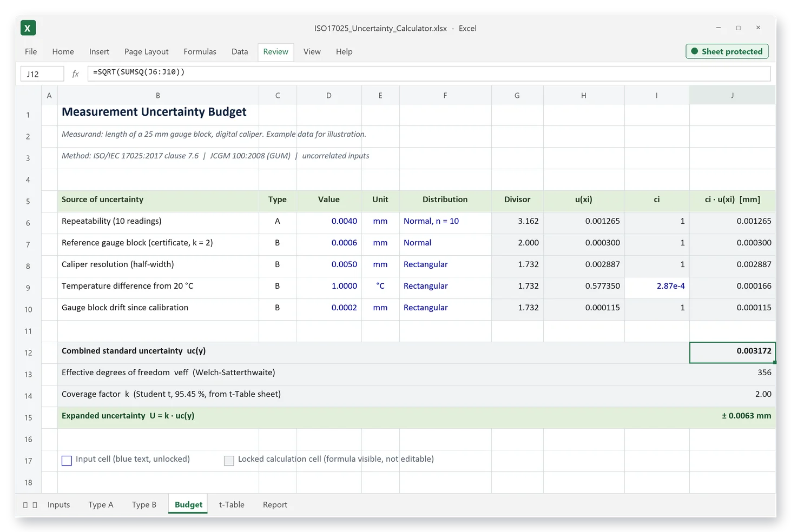Click the Sheet protected button
The height and width of the screenshot is (532, 791).
[727, 51]
